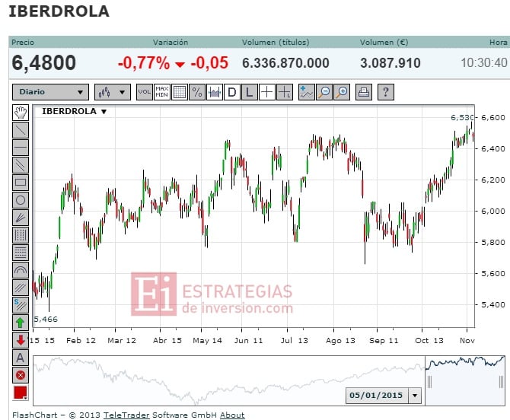510x420 pixels.
Task: Click the -0,77% variation value
Action: [144, 62]
